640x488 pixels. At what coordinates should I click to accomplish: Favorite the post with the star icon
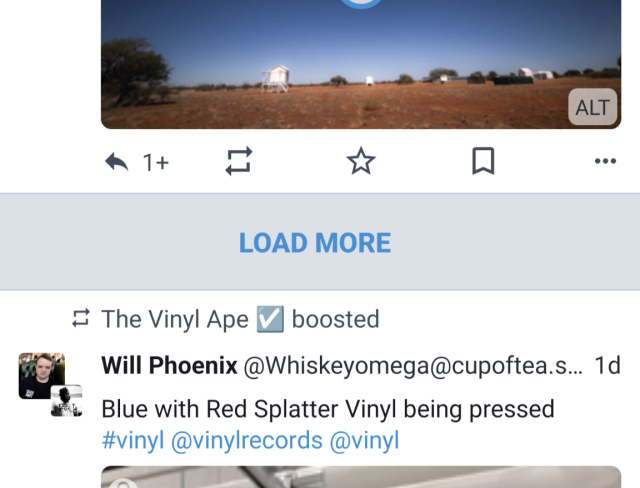point(360,162)
